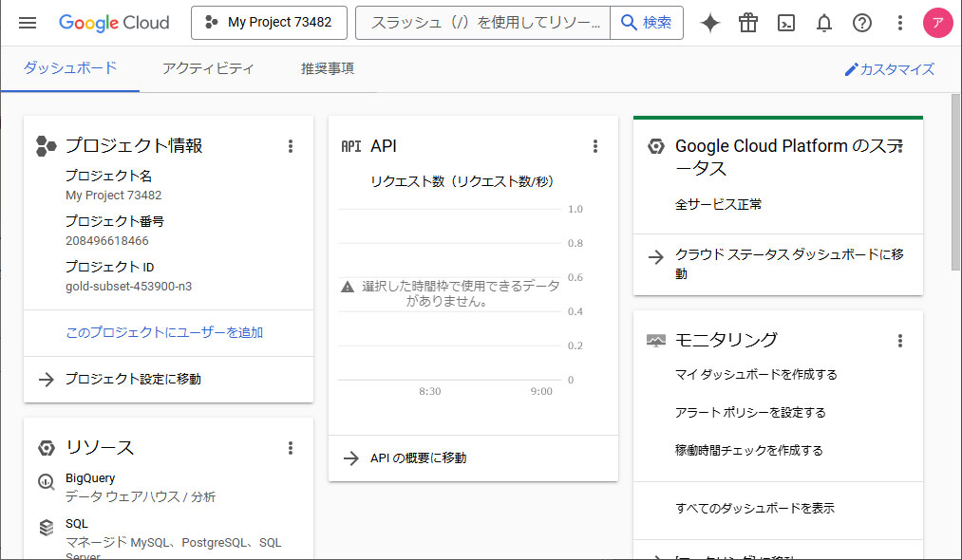This screenshot has width=962, height=560.
Task: Open the help question mark menu
Action: [x=862, y=23]
